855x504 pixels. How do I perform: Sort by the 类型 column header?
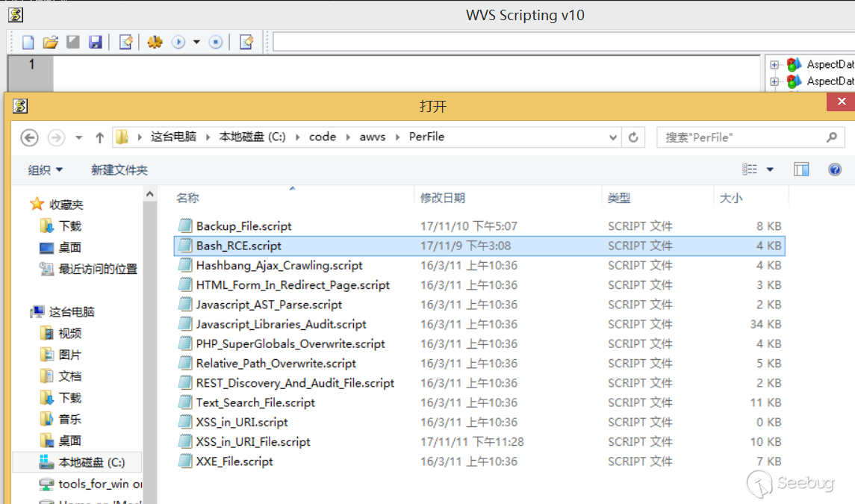(619, 198)
